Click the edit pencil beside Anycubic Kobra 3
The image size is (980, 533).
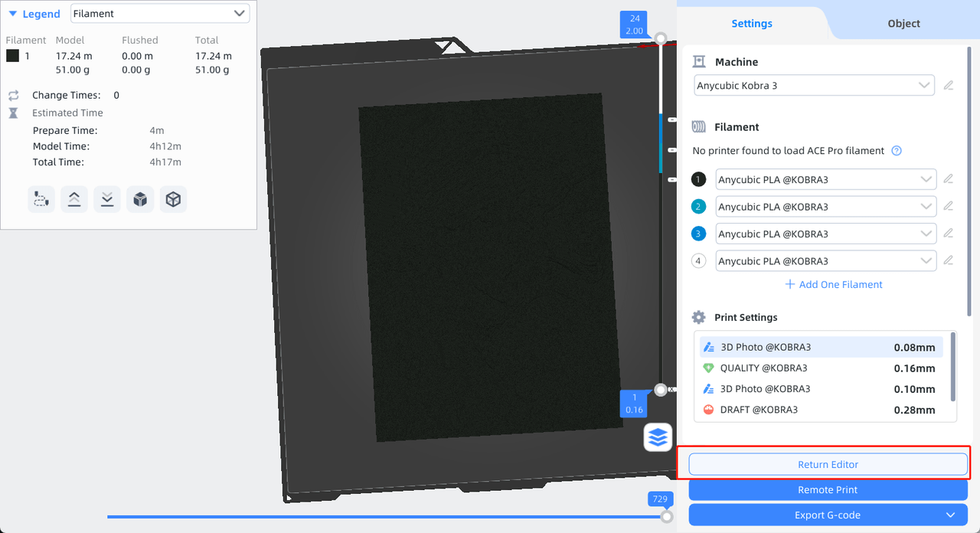pos(949,85)
